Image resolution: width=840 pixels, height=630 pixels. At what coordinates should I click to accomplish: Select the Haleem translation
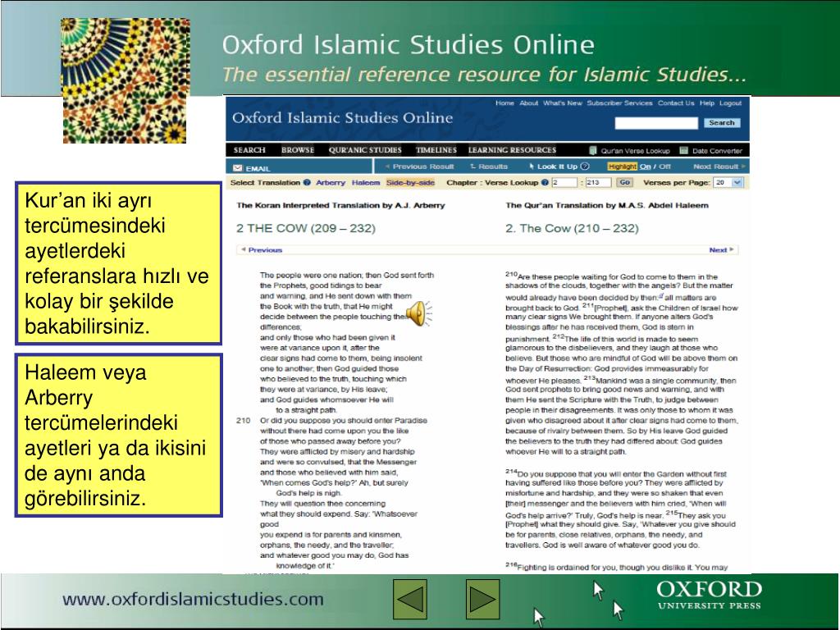coord(366,183)
